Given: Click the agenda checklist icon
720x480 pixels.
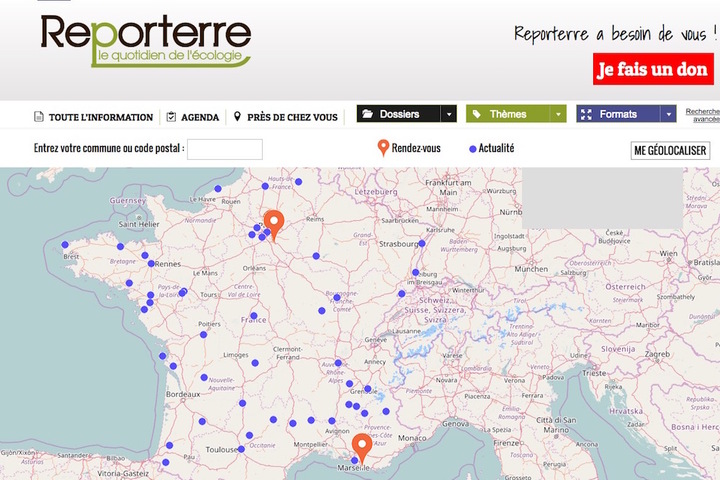Looking at the screenshot, I should click(x=171, y=117).
